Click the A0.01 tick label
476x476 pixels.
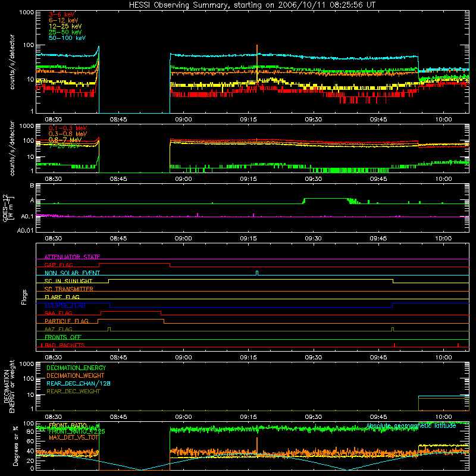coord(25,230)
